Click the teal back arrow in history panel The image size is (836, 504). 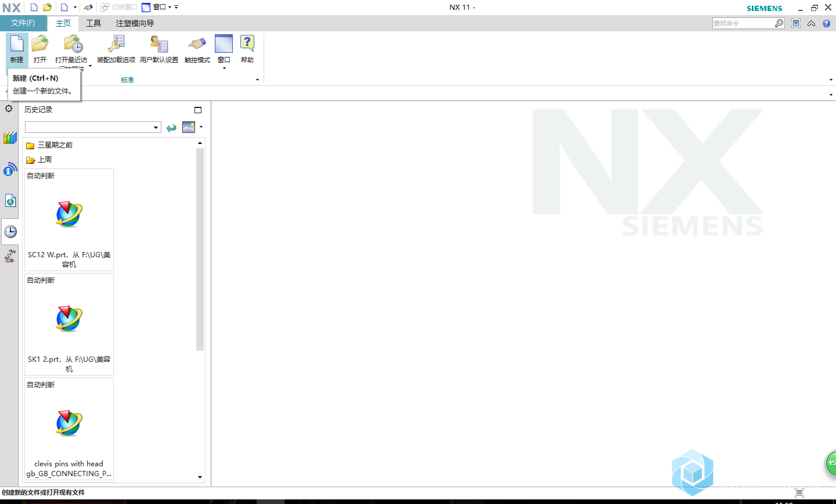(x=171, y=128)
